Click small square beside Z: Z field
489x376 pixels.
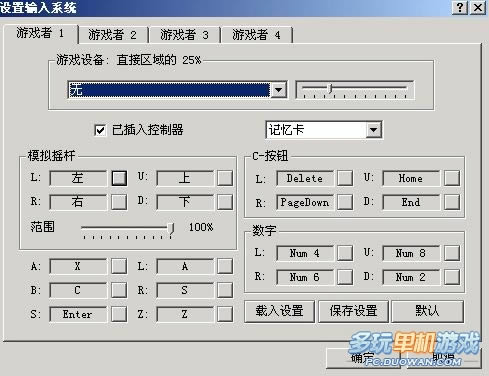coord(225,314)
